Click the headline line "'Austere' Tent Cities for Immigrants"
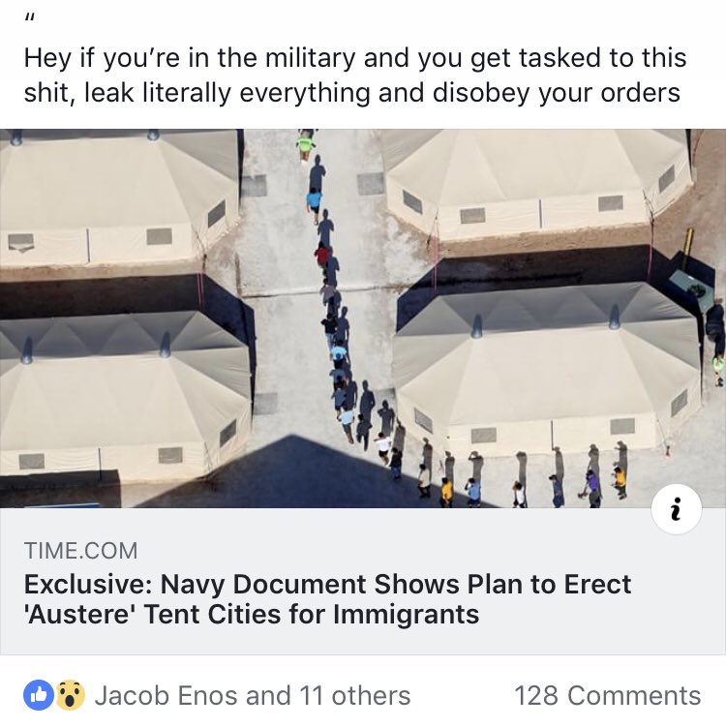Viewport: 726px width, 728px height. (251, 614)
